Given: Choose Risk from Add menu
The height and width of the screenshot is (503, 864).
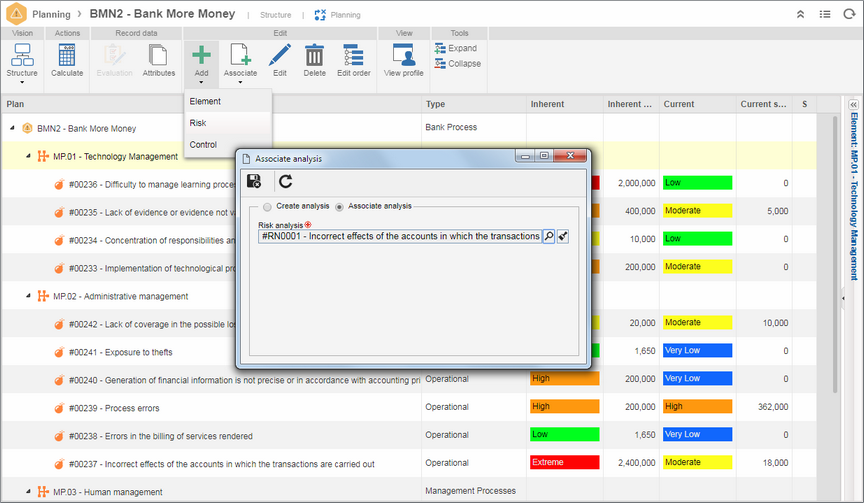Looking at the screenshot, I should 228,123.
